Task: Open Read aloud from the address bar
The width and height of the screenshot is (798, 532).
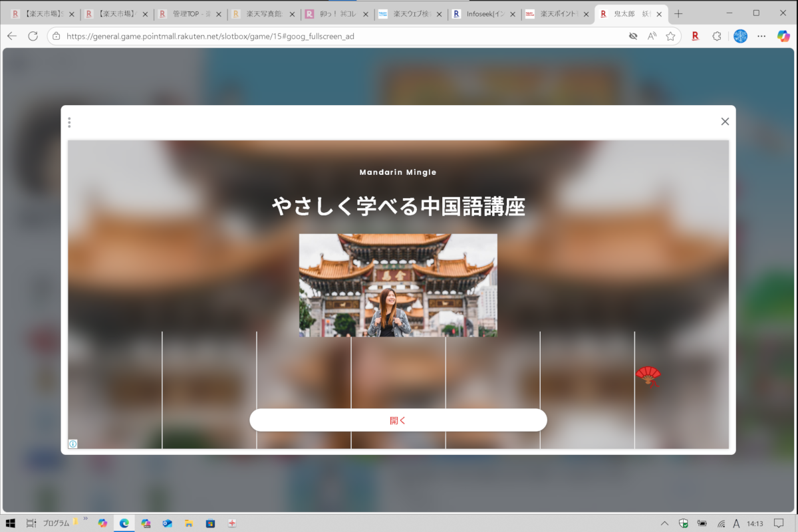Action: tap(652, 36)
